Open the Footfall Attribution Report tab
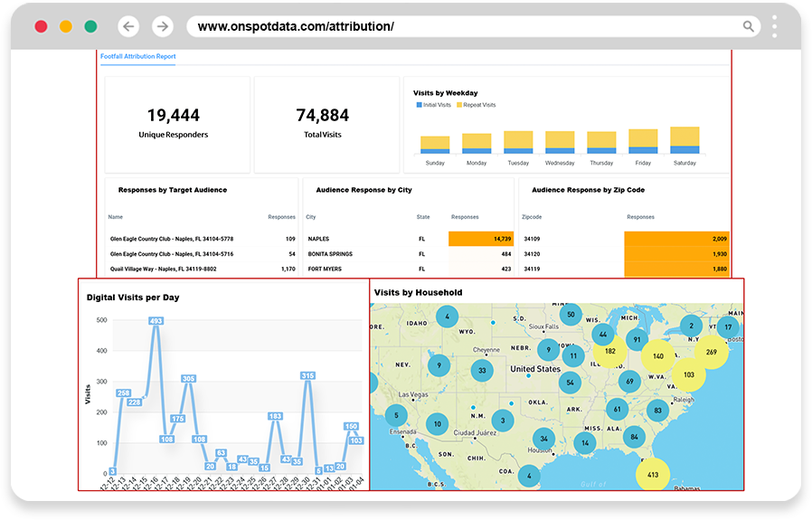 pyautogui.click(x=137, y=56)
